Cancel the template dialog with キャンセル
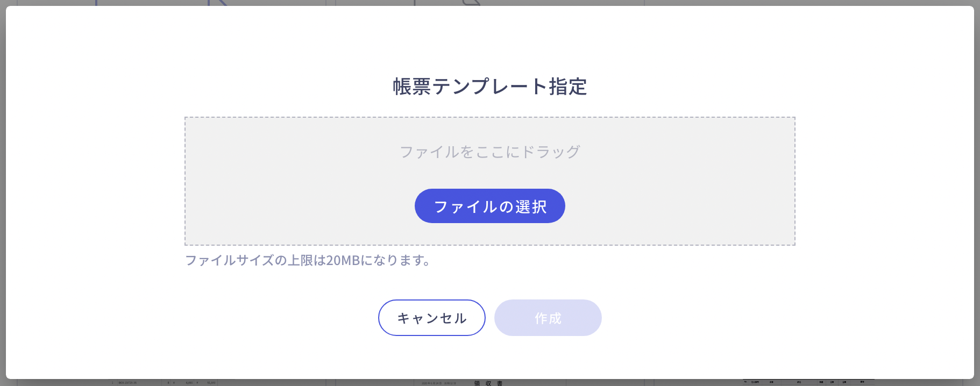The width and height of the screenshot is (980, 386). (x=432, y=318)
